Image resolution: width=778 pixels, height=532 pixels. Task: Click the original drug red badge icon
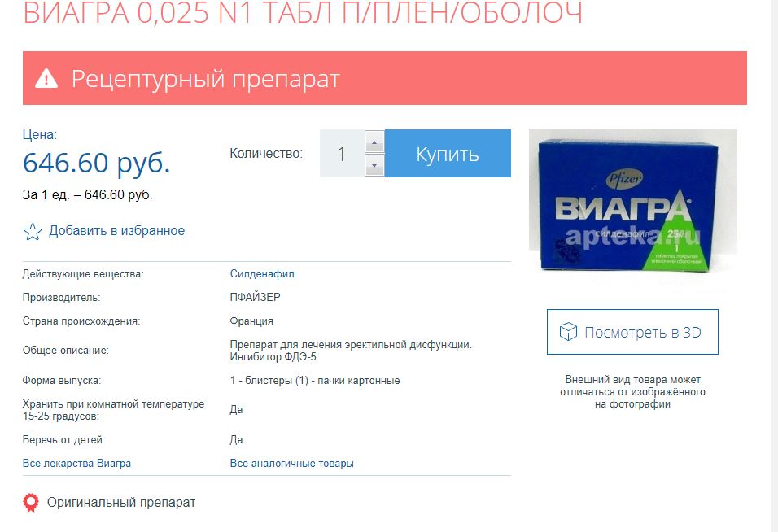click(31, 503)
